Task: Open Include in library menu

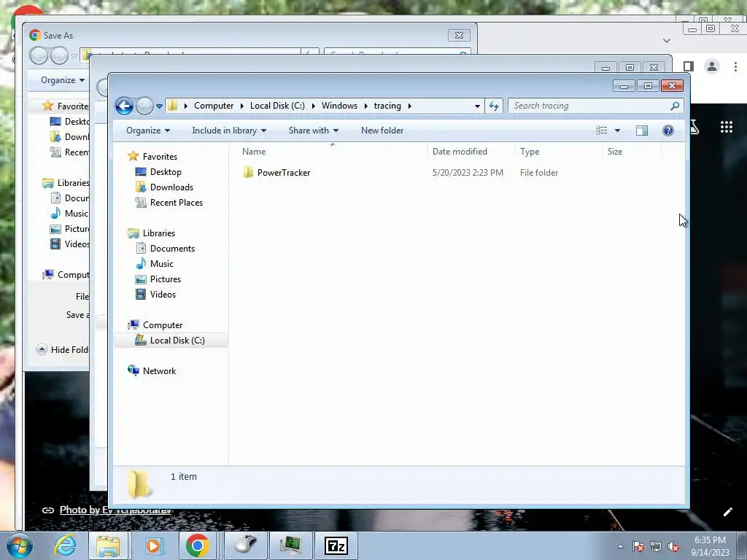Action: pyautogui.click(x=229, y=131)
